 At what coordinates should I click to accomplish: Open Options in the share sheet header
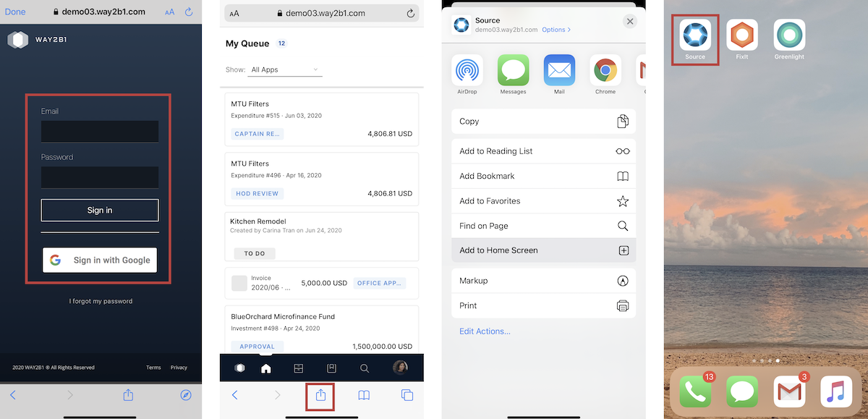tap(556, 30)
